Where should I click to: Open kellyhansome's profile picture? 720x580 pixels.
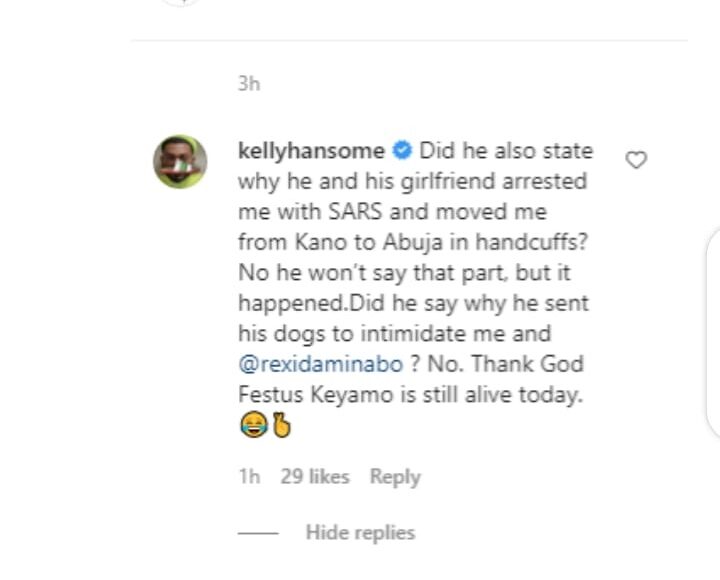(x=180, y=161)
